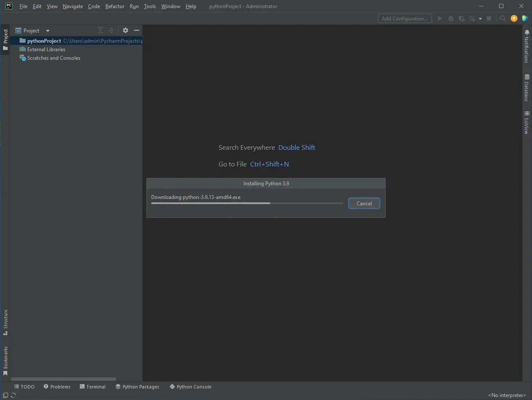This screenshot has height=400, width=532.
Task: Click the Search Everywhere hint text
Action: pyautogui.click(x=247, y=147)
